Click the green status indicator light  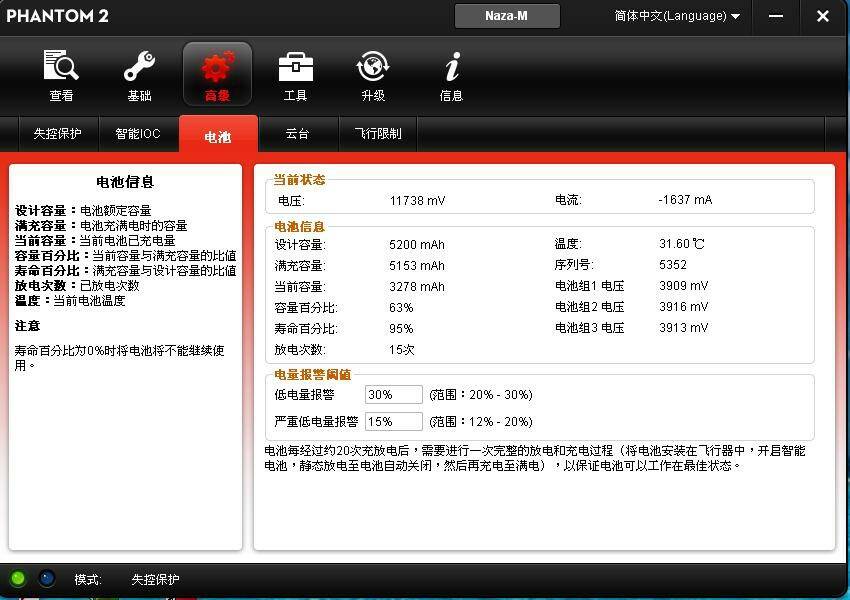pos(18,579)
